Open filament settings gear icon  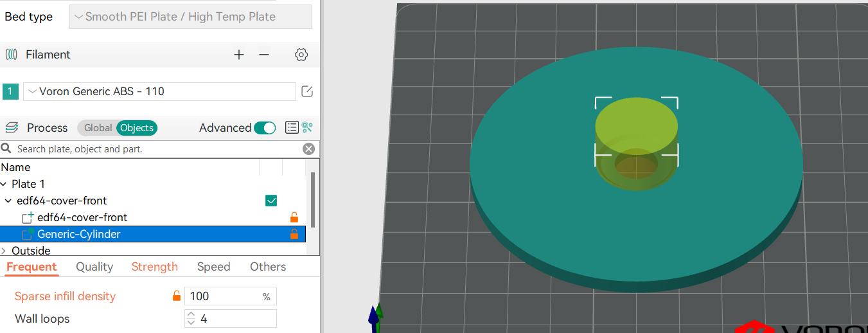click(301, 55)
